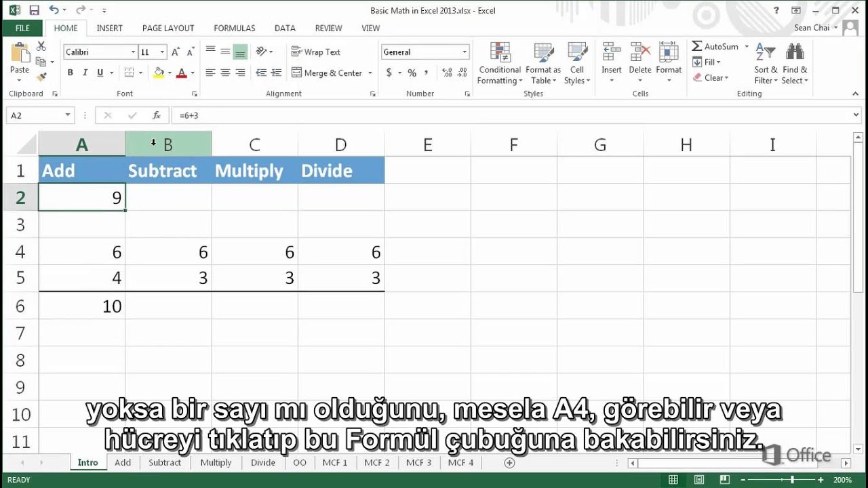Switch to the PAGE LAYOUT tab
868x488 pixels.
pyautogui.click(x=168, y=28)
